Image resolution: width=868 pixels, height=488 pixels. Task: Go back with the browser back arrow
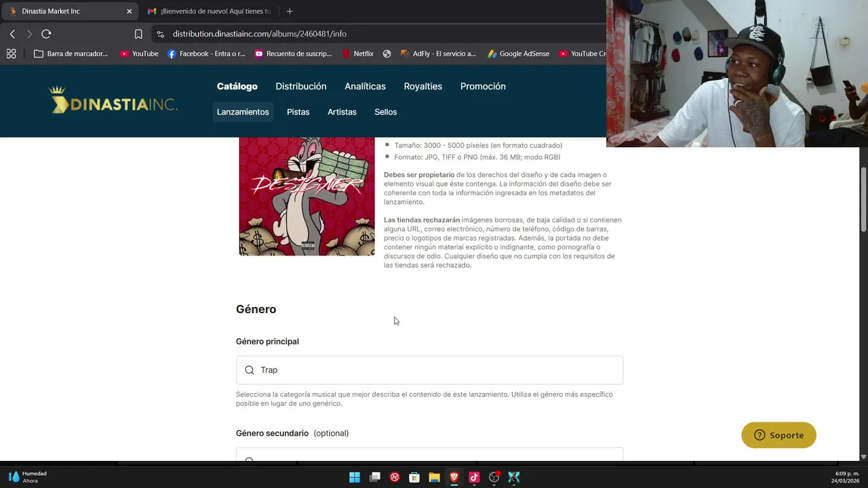click(12, 34)
